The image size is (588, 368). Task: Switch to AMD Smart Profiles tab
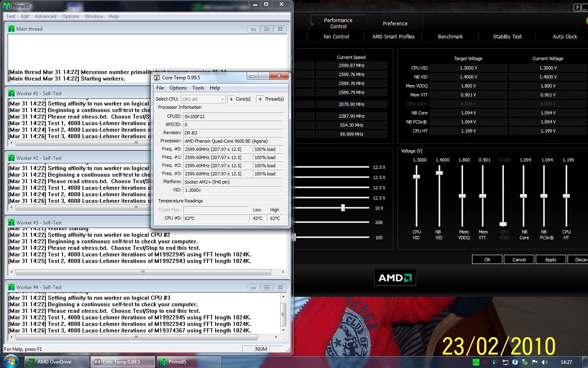click(x=393, y=37)
